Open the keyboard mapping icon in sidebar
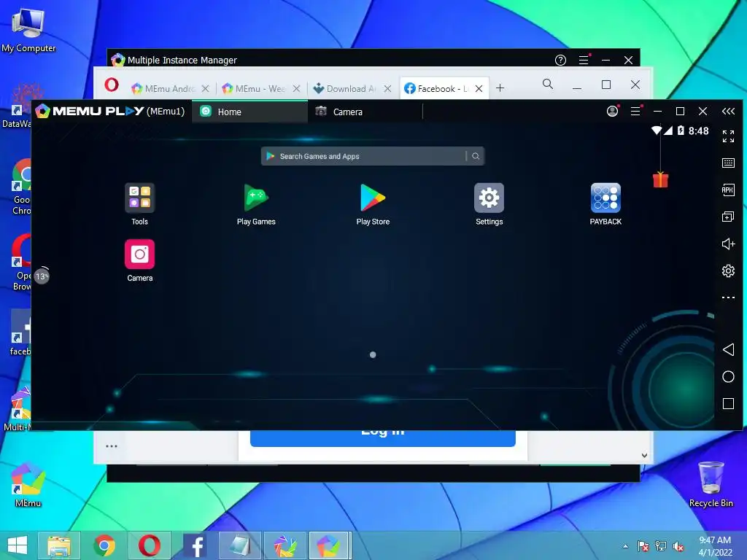The height and width of the screenshot is (560, 747). click(728, 163)
